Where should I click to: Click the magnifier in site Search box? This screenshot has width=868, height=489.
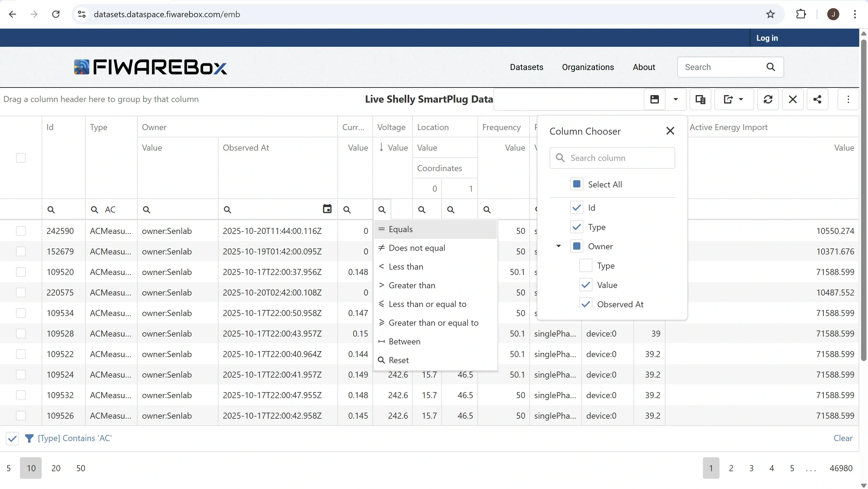click(770, 67)
